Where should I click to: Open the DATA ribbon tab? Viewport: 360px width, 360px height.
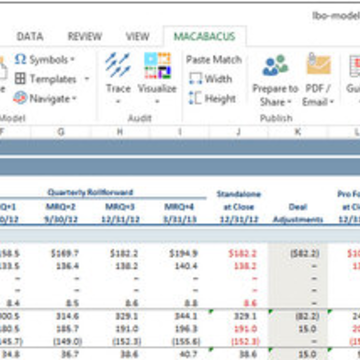[x=30, y=36]
